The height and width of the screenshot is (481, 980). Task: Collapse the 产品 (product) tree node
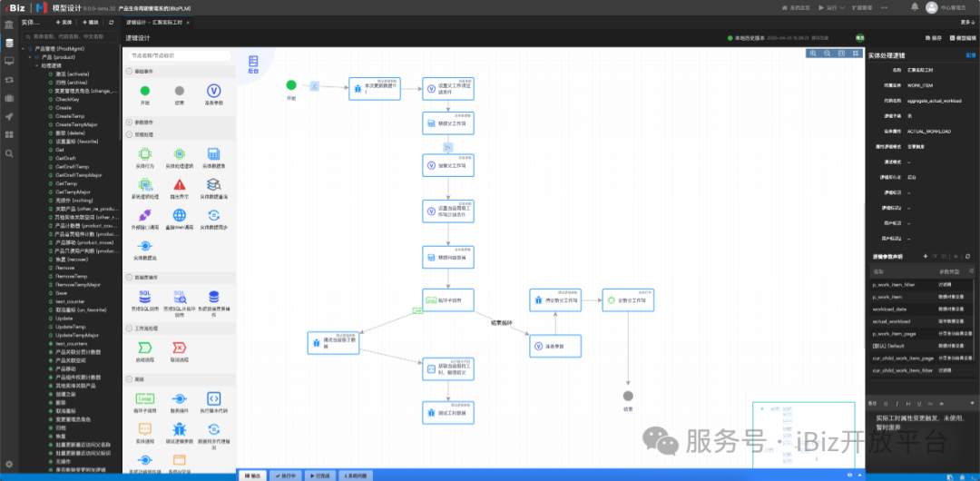point(29,57)
